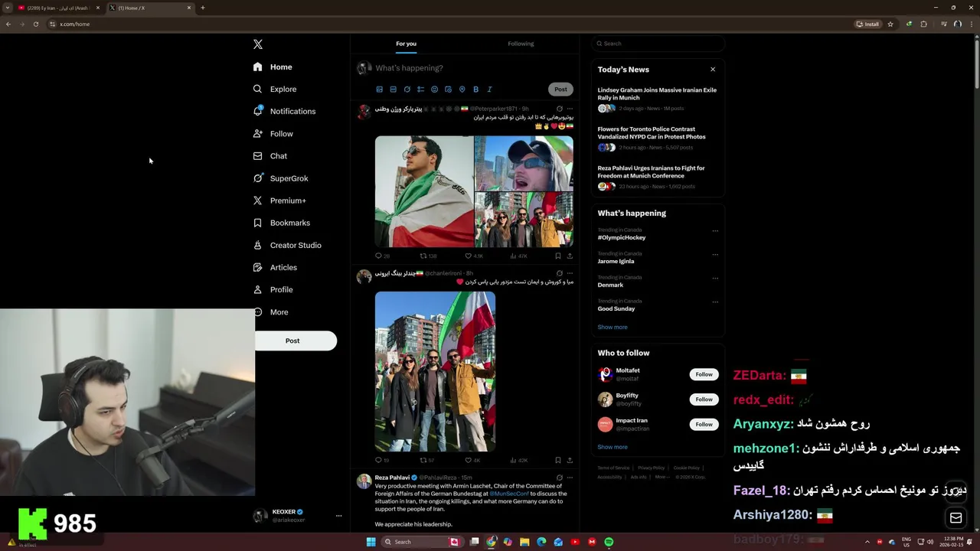
Task: Toggle italic text in the composer
Action: 489,90
